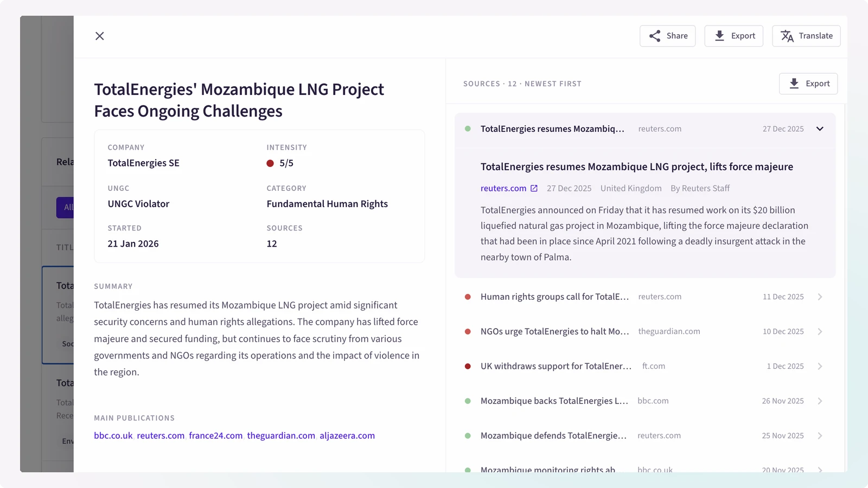Click the external link icon beside reuters.com
The height and width of the screenshot is (488, 868).
coord(534,188)
